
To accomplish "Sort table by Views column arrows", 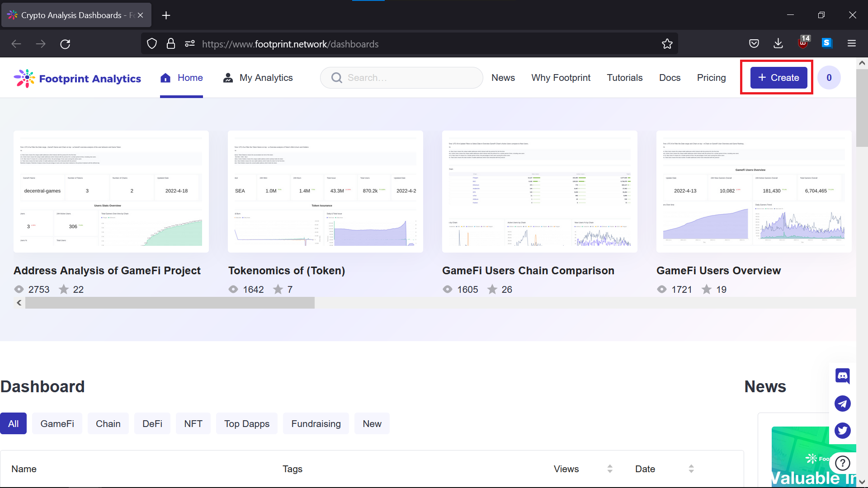I will [610, 469].
